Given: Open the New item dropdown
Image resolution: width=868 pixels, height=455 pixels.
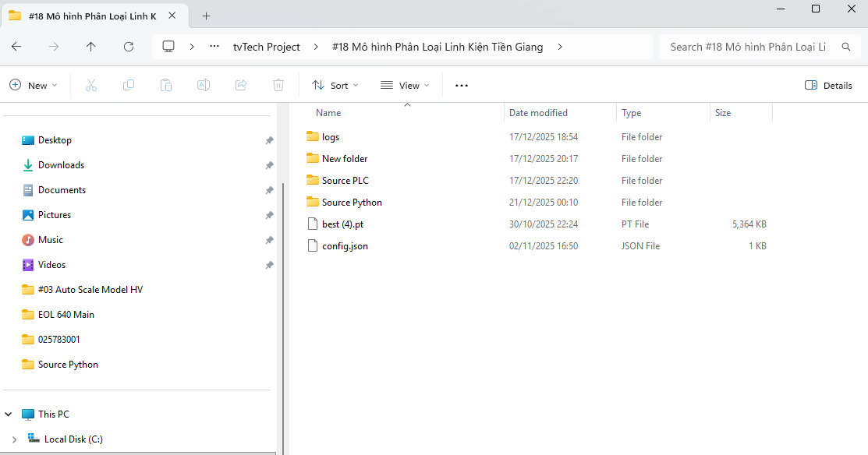Looking at the screenshot, I should 34,85.
